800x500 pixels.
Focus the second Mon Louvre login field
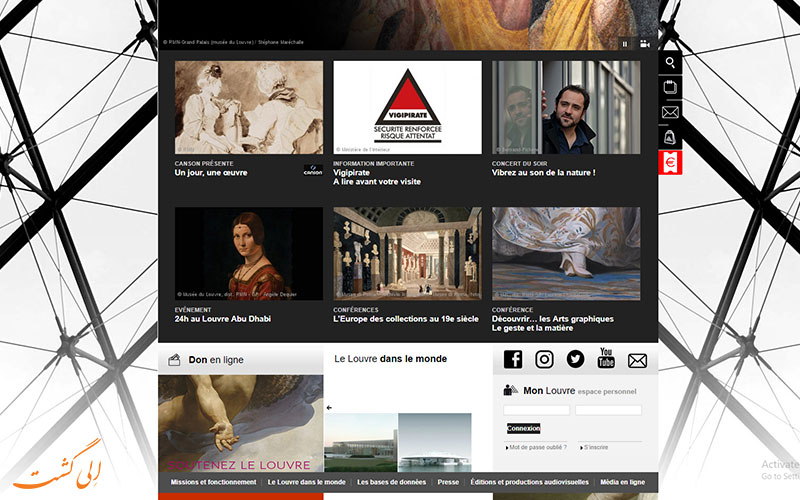tap(608, 410)
